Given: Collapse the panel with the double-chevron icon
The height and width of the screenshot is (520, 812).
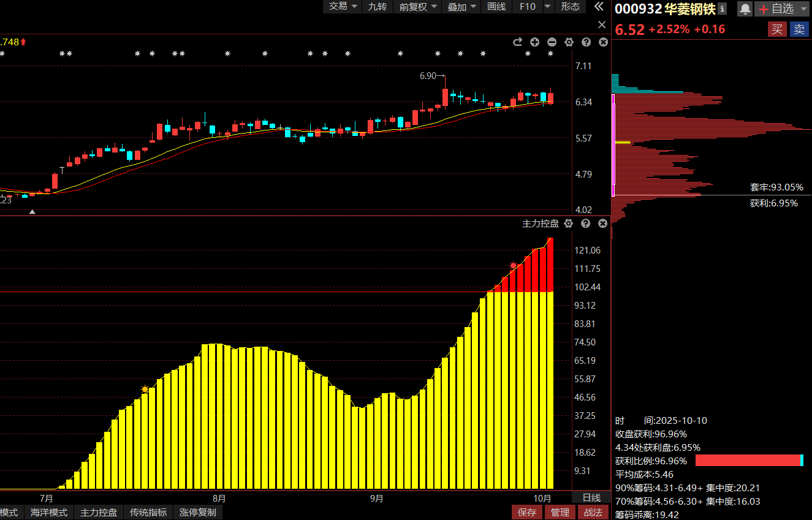Looking at the screenshot, I should (x=598, y=7).
